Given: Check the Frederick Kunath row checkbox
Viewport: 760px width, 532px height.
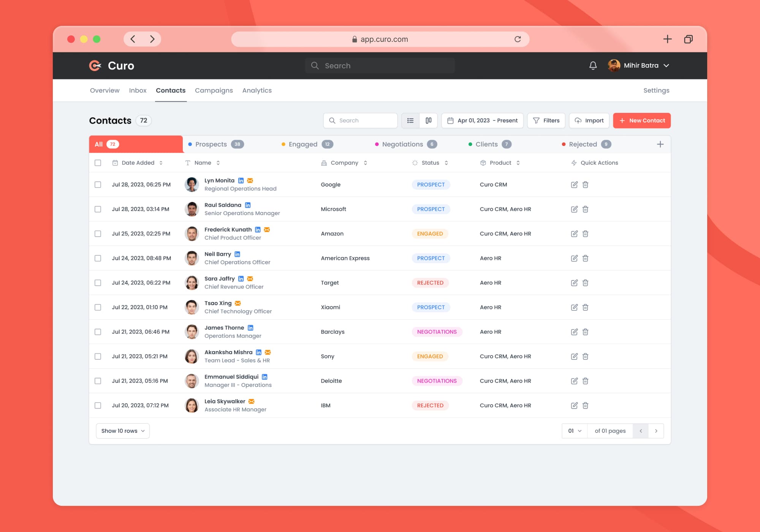Looking at the screenshot, I should pos(98,234).
